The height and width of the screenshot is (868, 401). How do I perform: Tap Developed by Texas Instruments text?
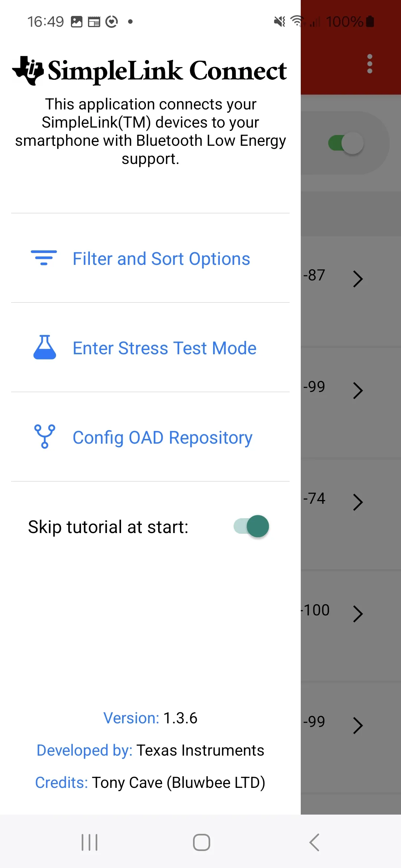pos(150,750)
